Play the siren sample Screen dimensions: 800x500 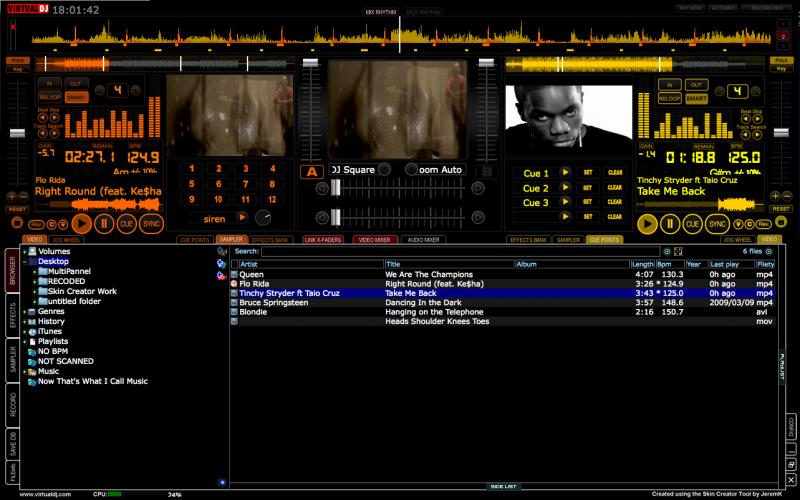click(242, 218)
